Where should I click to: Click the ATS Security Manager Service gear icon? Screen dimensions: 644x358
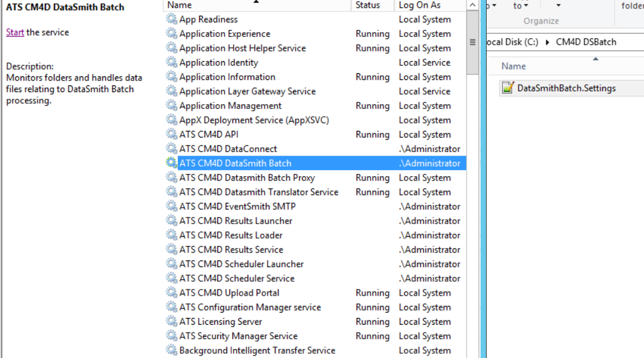click(172, 336)
